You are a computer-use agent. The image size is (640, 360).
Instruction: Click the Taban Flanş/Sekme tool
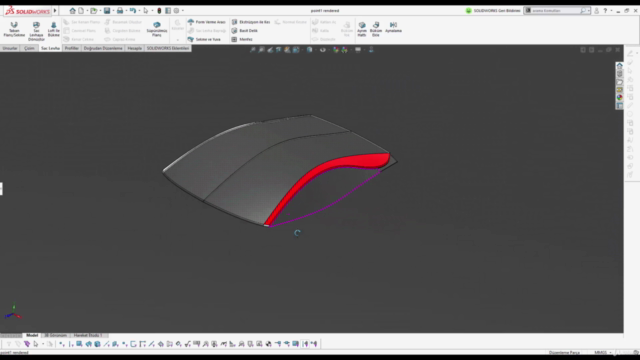point(14,30)
